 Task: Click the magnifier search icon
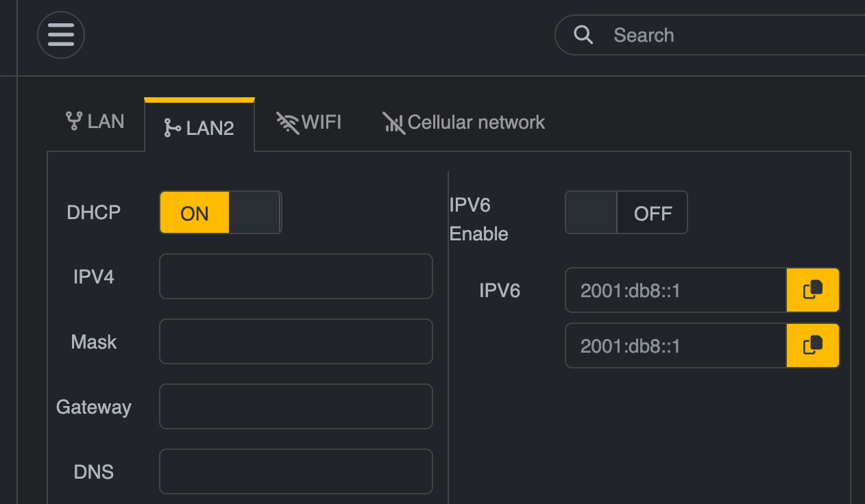click(583, 35)
